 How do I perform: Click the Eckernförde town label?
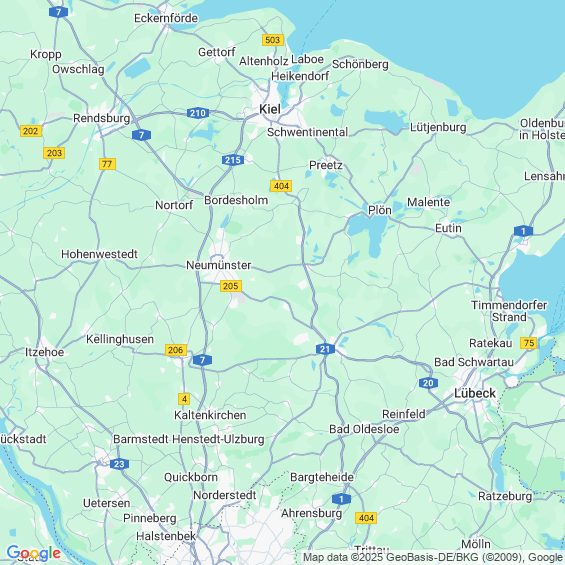click(166, 18)
